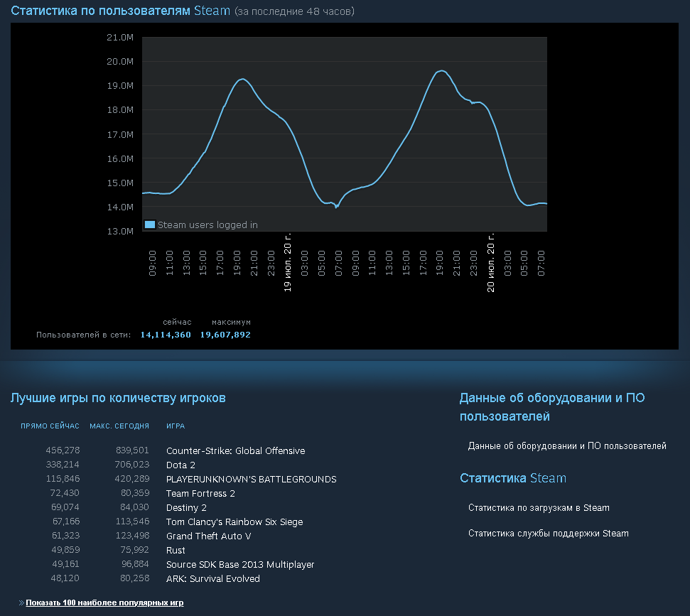Click current player count 456,278

63,450
